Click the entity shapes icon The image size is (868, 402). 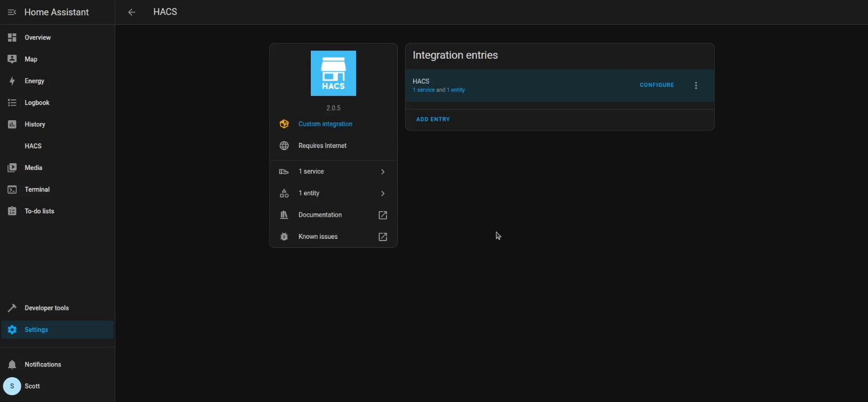click(x=284, y=193)
